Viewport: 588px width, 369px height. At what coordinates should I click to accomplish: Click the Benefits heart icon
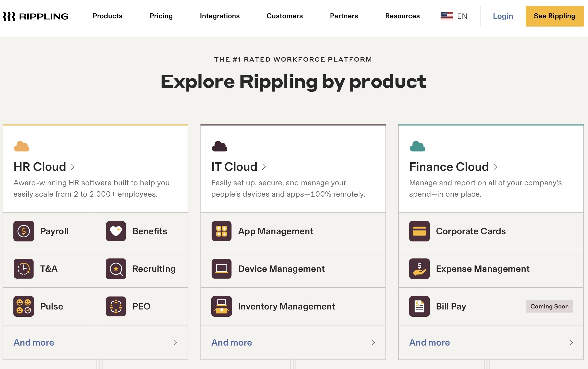116,231
